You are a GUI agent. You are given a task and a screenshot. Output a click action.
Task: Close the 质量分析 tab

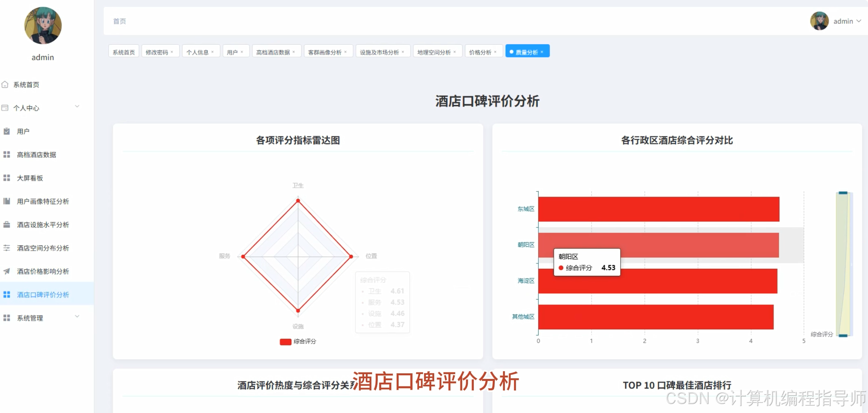tap(542, 51)
